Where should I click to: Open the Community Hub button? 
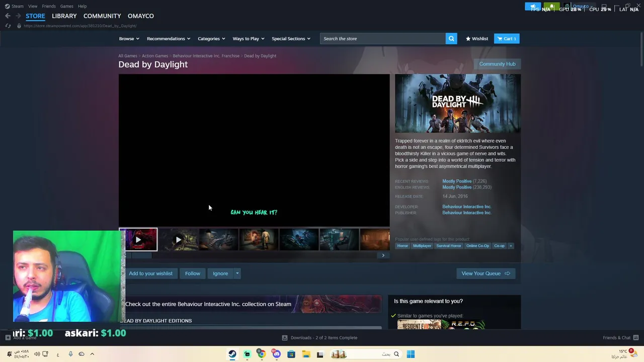497,64
